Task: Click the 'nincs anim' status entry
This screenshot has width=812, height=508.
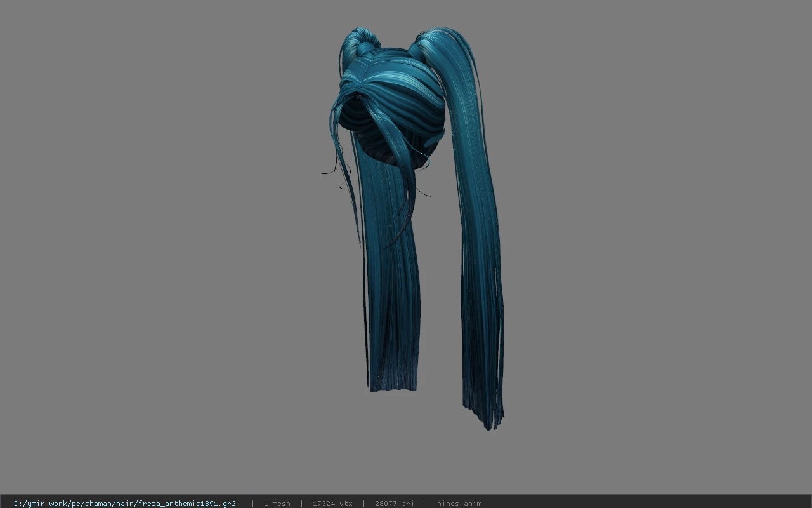Action: pos(459,504)
